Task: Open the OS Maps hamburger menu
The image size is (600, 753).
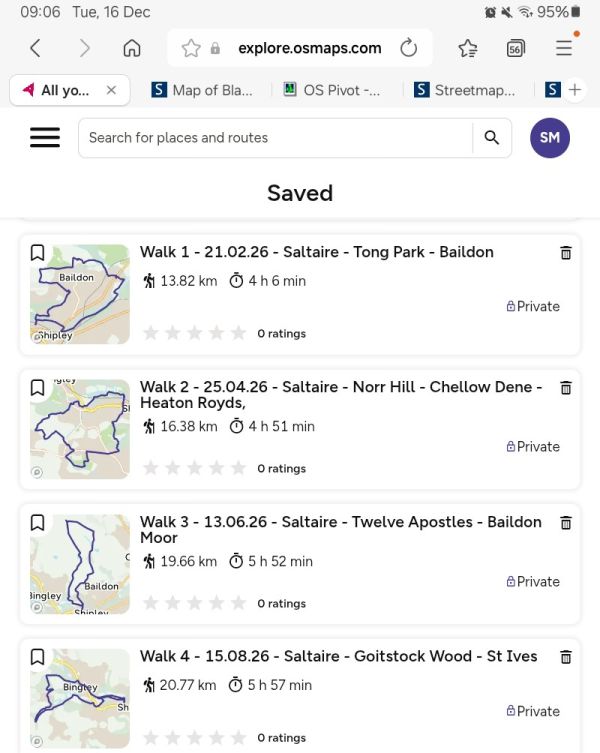Action: (45, 138)
